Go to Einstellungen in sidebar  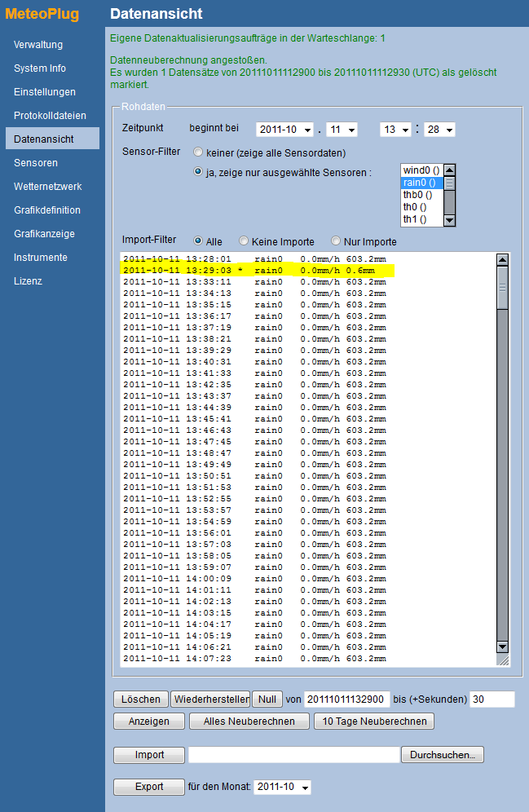coord(45,91)
